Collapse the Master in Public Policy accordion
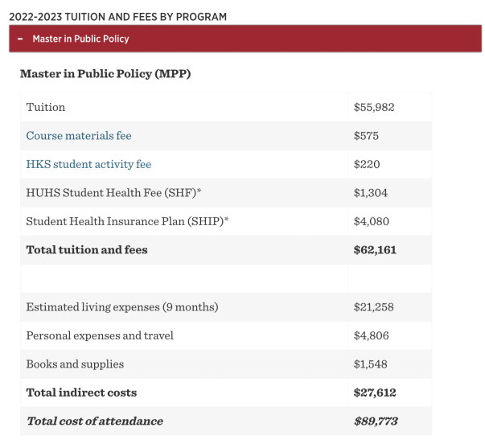This screenshot has height=448, width=485. coord(245,39)
